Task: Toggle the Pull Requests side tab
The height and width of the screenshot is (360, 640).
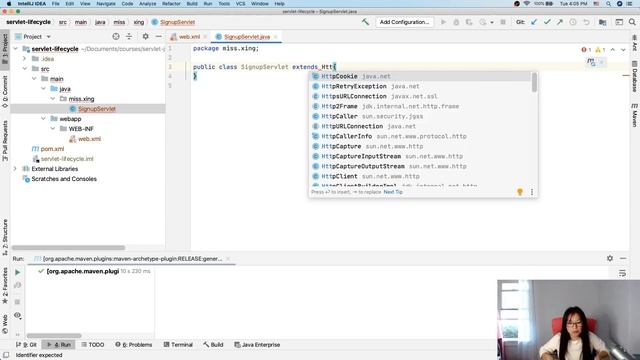Action: 5,141
